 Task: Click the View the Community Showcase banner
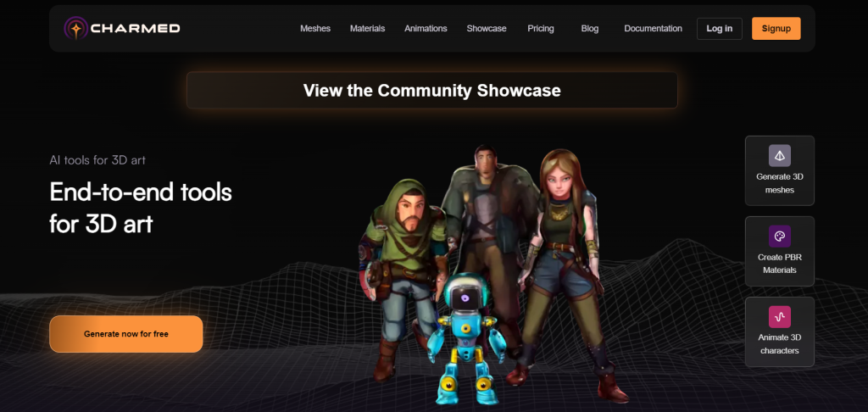point(431,90)
